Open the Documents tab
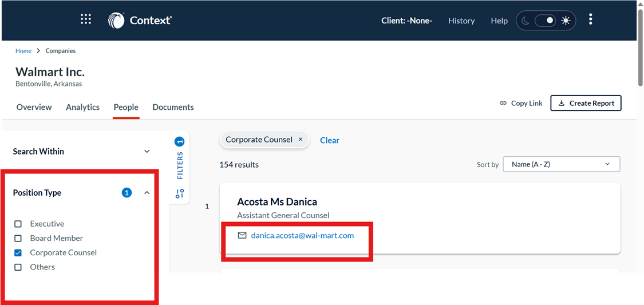 pos(173,107)
